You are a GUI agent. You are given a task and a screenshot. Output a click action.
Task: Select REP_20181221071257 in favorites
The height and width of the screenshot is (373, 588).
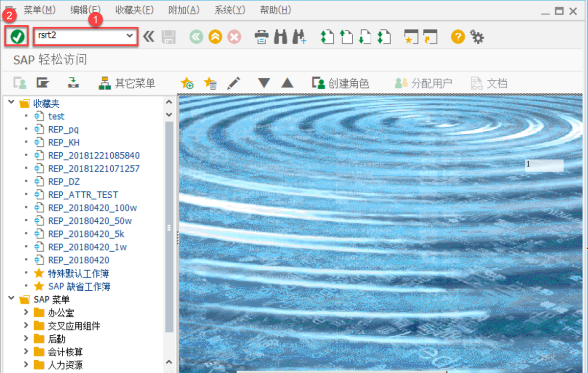tap(94, 168)
